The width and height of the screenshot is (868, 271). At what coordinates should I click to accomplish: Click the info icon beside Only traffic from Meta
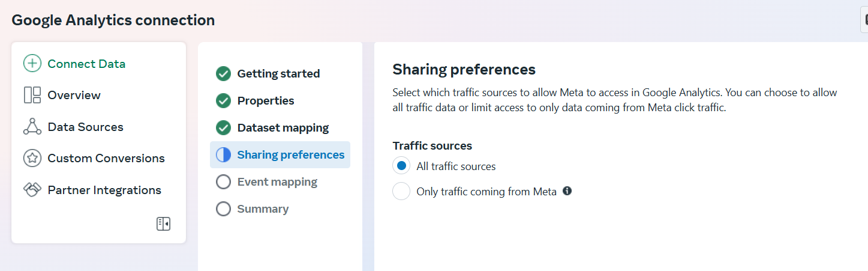[567, 191]
